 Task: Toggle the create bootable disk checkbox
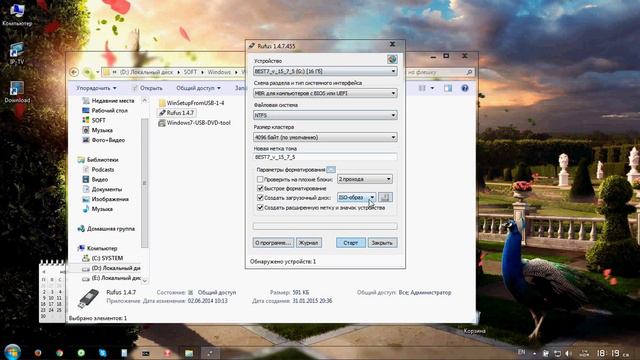click(x=260, y=198)
